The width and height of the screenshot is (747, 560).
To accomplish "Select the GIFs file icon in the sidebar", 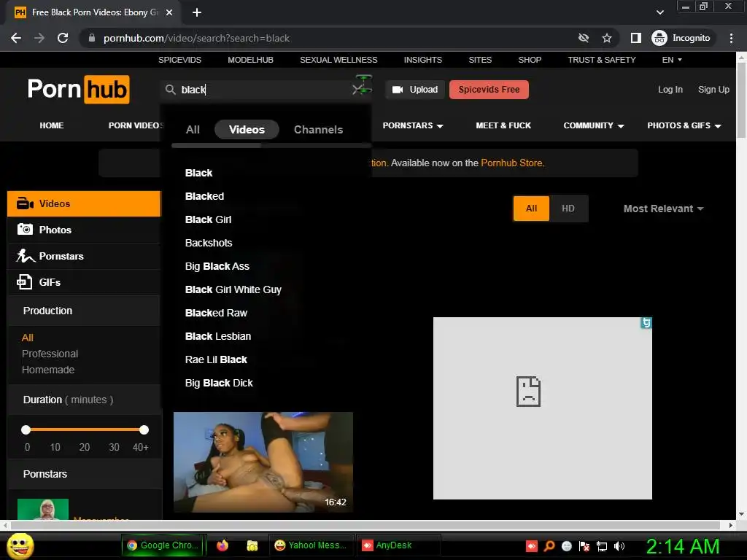I will point(25,282).
